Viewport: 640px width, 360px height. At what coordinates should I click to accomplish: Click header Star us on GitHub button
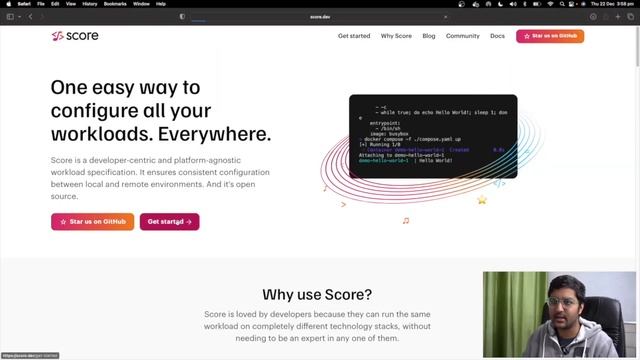550,36
